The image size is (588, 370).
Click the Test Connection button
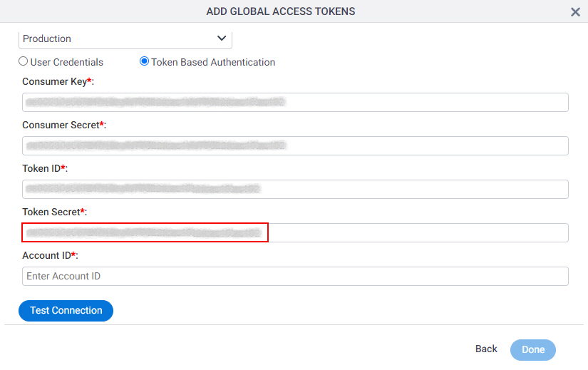click(66, 311)
